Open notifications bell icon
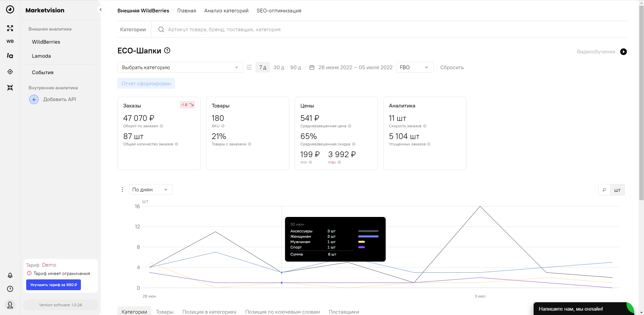Image resolution: width=644 pixels, height=315 pixels. (10, 275)
